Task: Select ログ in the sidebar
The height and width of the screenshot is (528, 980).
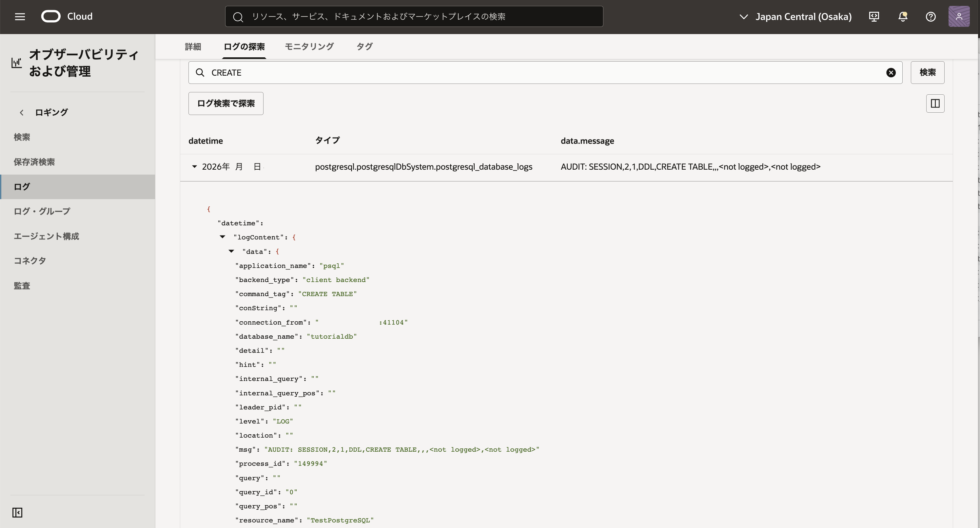Action: (x=78, y=187)
